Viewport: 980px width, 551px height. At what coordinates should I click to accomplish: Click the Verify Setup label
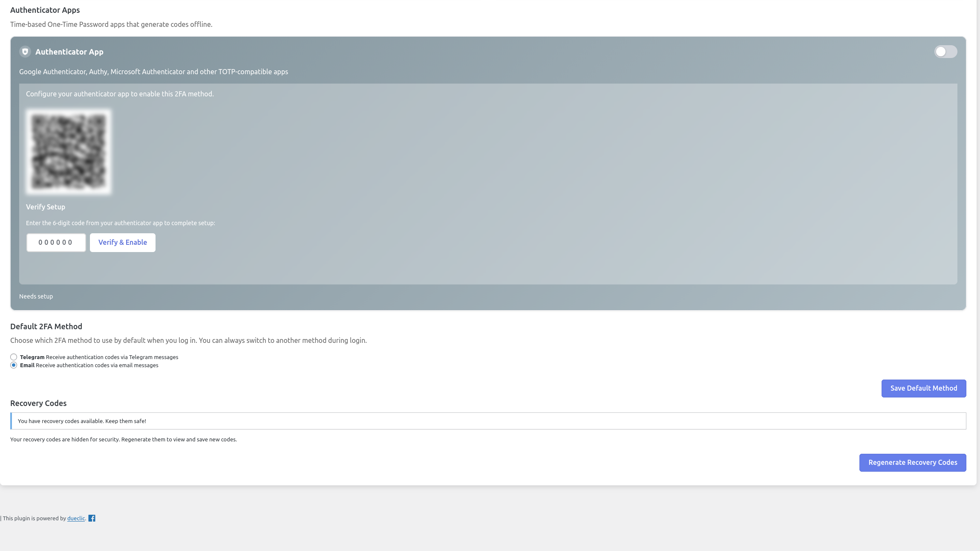[45, 206]
